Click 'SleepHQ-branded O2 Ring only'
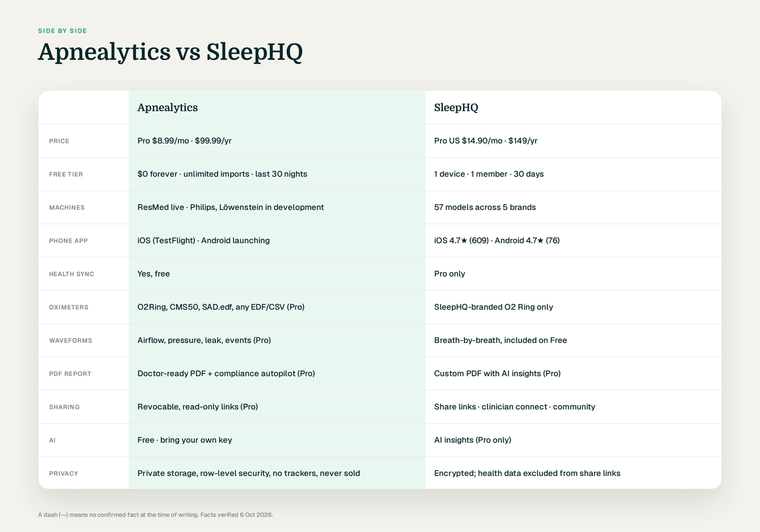The height and width of the screenshot is (532, 760). pyautogui.click(x=494, y=307)
